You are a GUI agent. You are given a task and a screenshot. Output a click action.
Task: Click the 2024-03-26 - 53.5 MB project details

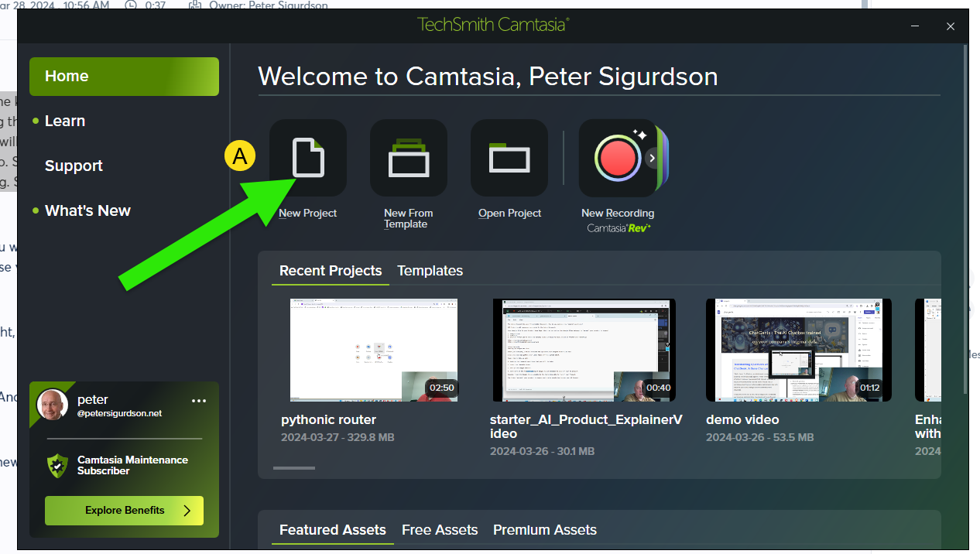coord(759,437)
